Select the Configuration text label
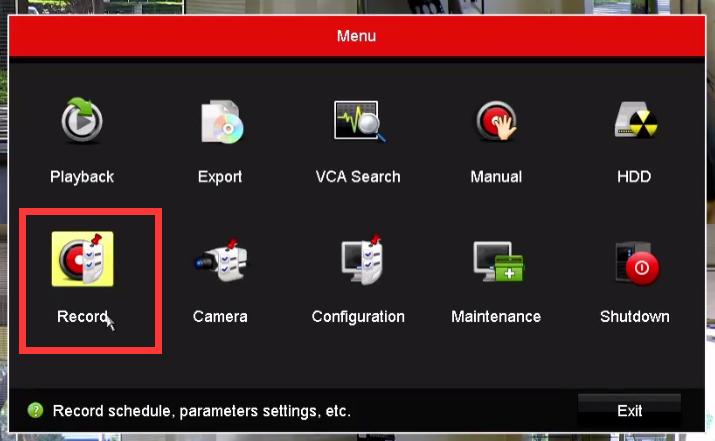This screenshot has width=715, height=441. (x=358, y=316)
